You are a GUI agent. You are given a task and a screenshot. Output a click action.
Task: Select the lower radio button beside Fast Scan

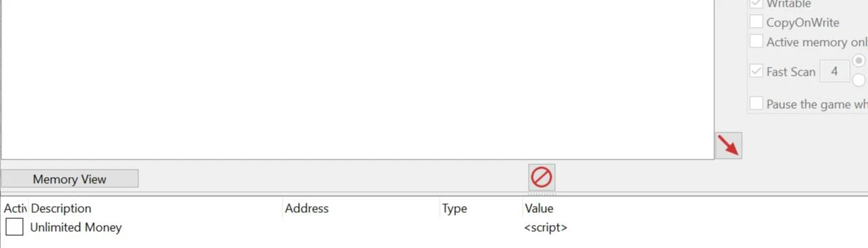[x=859, y=80]
